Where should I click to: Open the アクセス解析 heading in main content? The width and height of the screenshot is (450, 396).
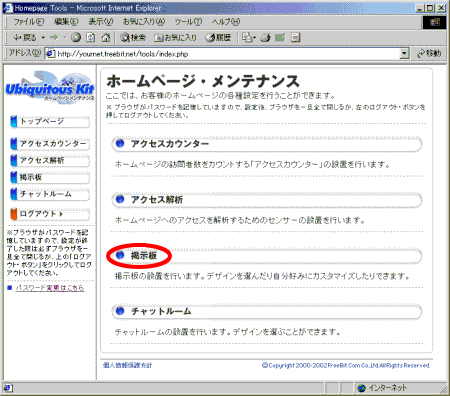click(157, 200)
